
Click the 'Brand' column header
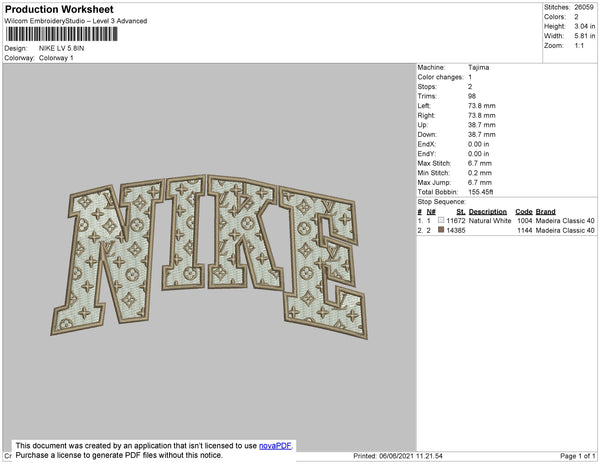point(545,212)
